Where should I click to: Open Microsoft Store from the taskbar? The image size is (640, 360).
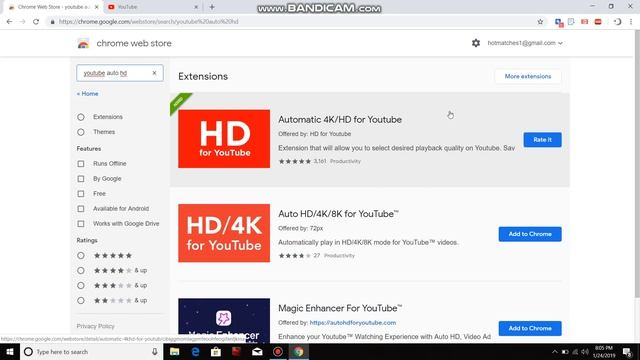point(216,351)
